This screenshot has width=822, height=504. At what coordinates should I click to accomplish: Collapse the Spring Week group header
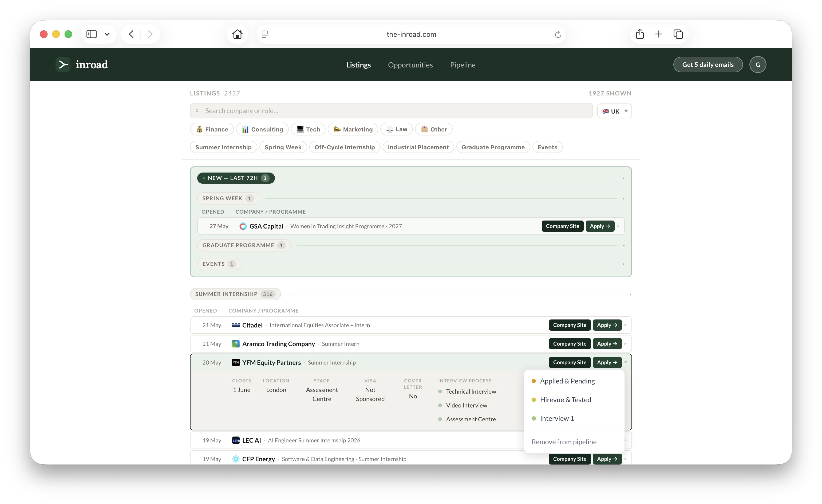(228, 198)
